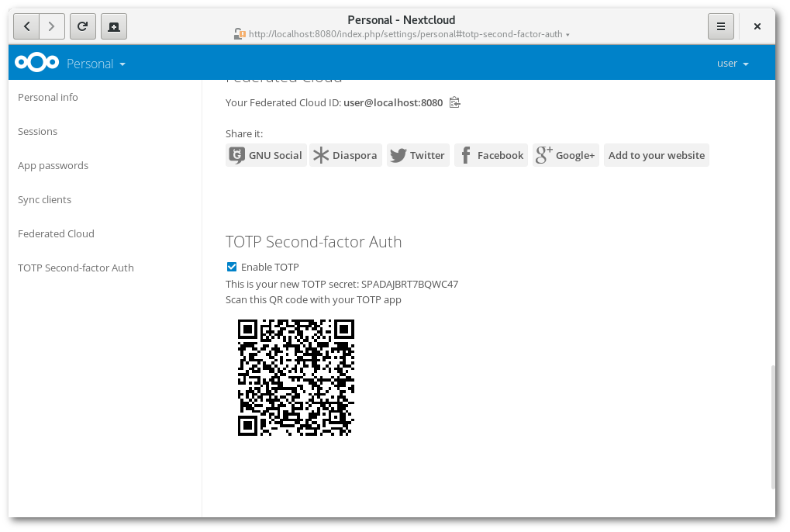Click the browser forward arrow
Viewport: 790px width, 532px height.
click(51, 26)
